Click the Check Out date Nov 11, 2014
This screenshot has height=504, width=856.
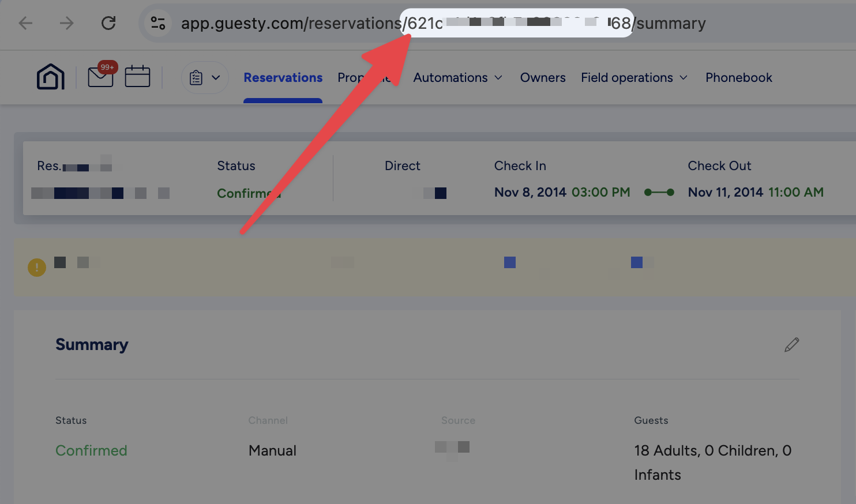click(725, 193)
